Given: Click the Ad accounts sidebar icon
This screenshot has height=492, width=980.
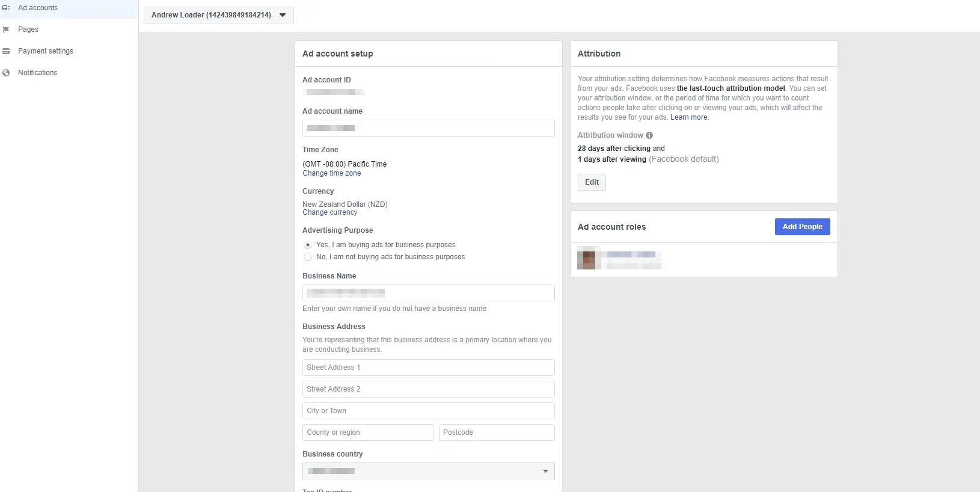Looking at the screenshot, I should tap(6, 8).
